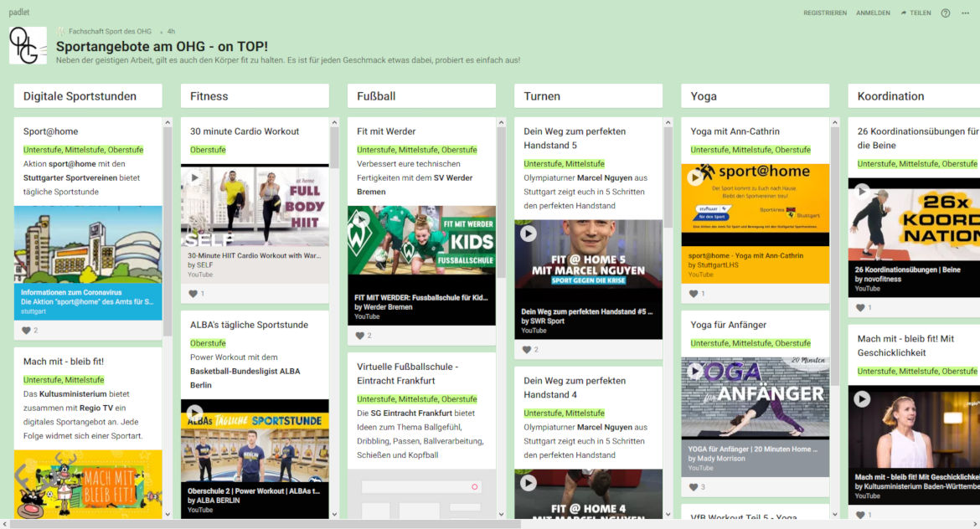The height and width of the screenshot is (529, 980).
Task: Like the 26 Koordinationsübungen post
Action: (860, 308)
